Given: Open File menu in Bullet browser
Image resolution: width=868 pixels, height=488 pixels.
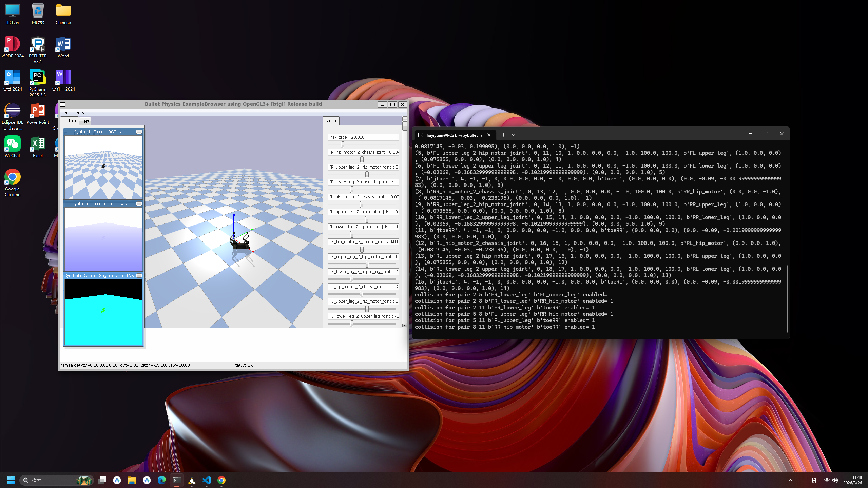Looking at the screenshot, I should pyautogui.click(x=67, y=112).
